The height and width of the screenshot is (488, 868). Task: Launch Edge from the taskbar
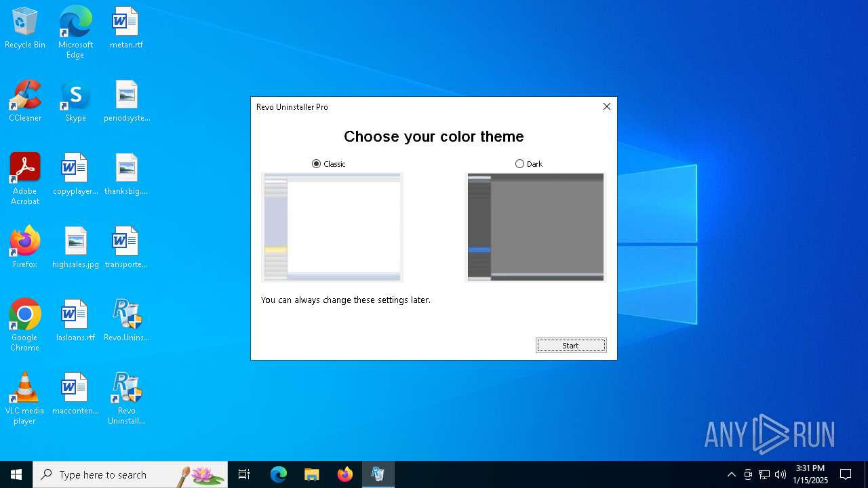279,474
